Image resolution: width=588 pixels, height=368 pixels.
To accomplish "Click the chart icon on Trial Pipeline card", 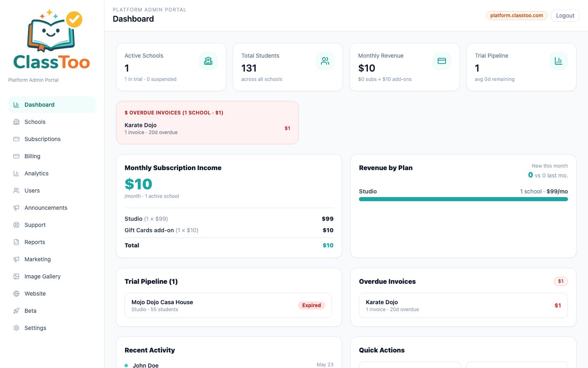I will click(559, 61).
